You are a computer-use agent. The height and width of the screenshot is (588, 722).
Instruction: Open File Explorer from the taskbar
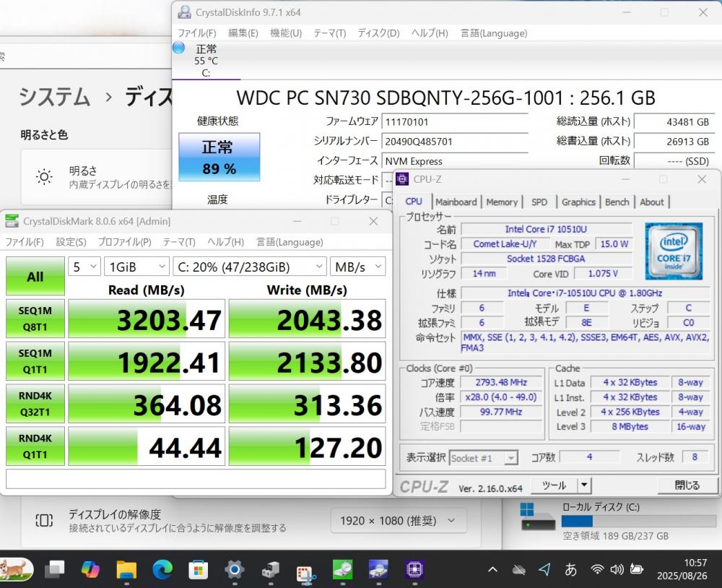coord(126,569)
